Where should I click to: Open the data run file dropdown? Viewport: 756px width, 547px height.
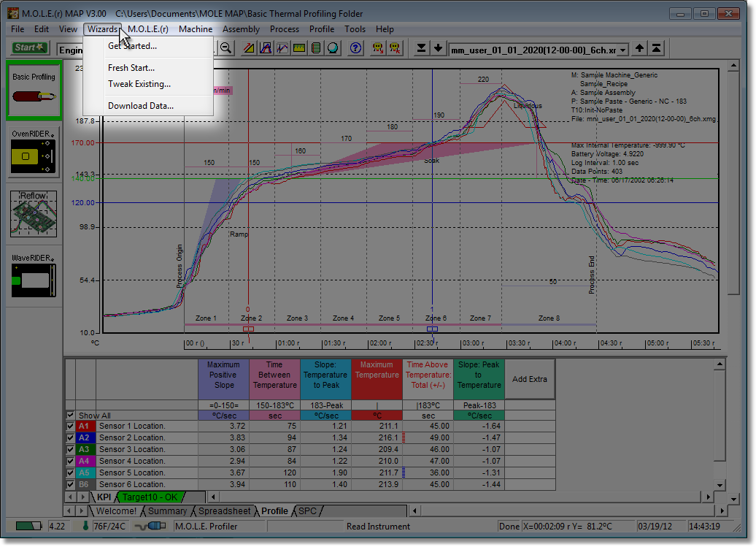point(623,50)
